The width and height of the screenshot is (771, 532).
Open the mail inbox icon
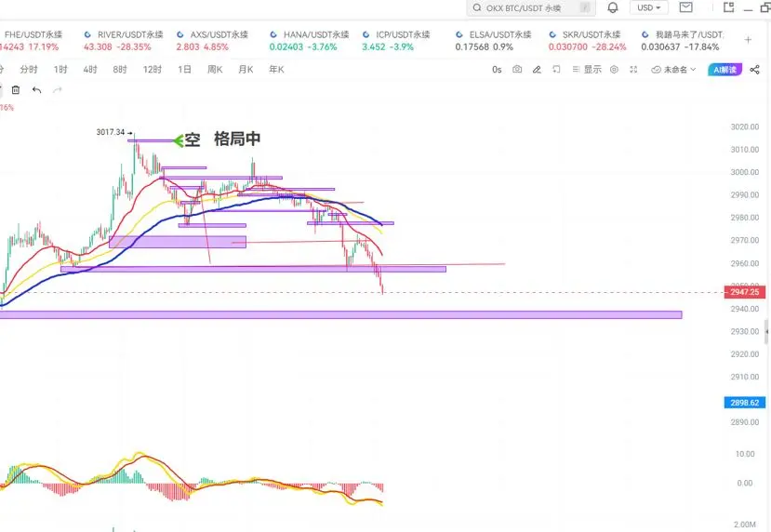click(686, 7)
